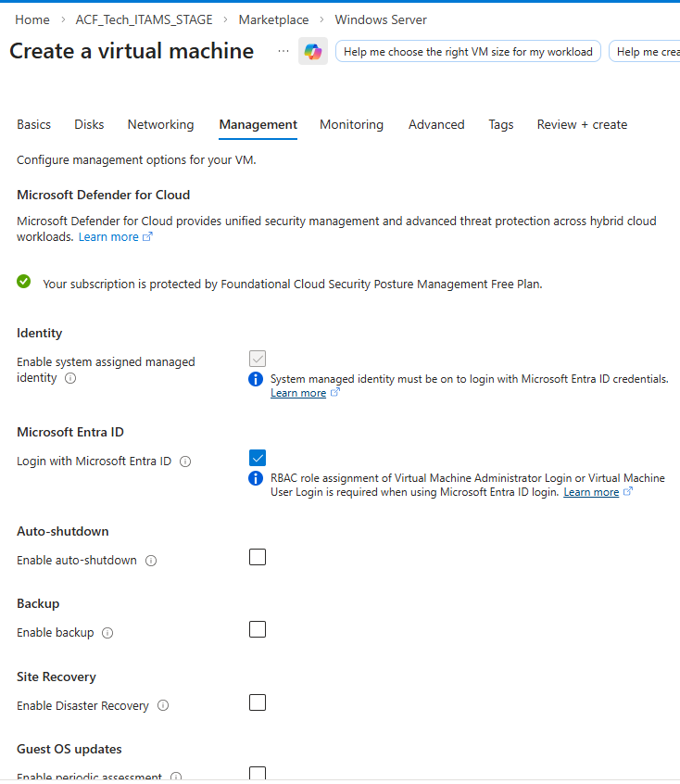
Task: Open the Advanced tab
Action: [x=436, y=124]
